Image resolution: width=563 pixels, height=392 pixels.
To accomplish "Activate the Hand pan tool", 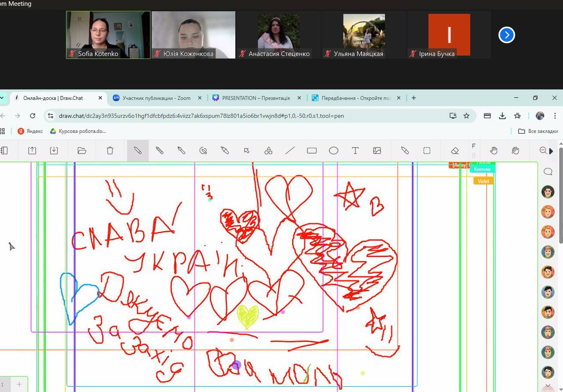I will coord(494,151).
